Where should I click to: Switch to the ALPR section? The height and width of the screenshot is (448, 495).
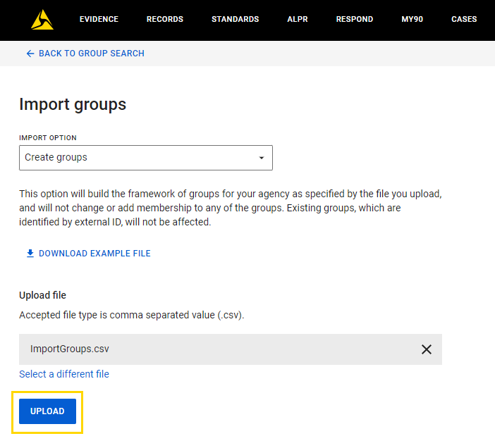[298, 19]
